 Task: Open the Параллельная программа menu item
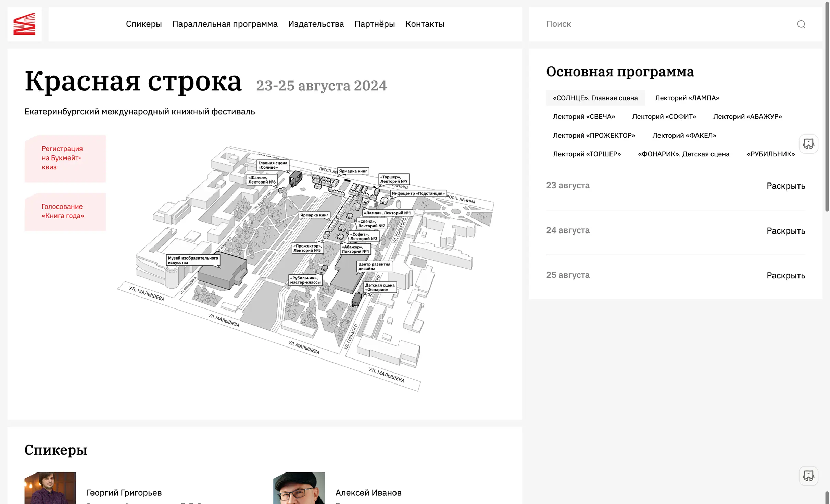225,24
